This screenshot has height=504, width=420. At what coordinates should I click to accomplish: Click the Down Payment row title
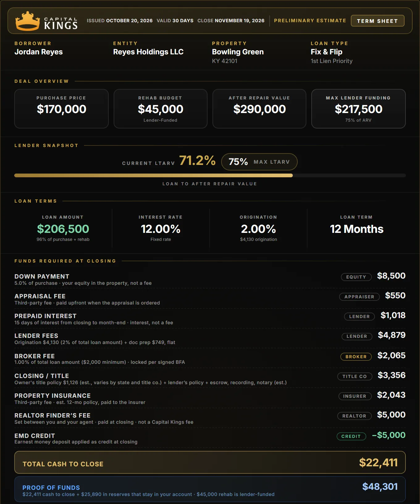pyautogui.click(x=42, y=276)
